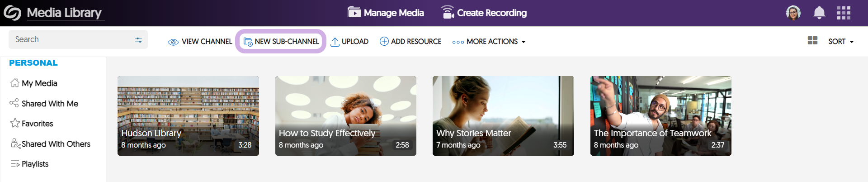Screen dimensions: 868x182
Task: Create a New Sub-Channel
Action: click(281, 41)
